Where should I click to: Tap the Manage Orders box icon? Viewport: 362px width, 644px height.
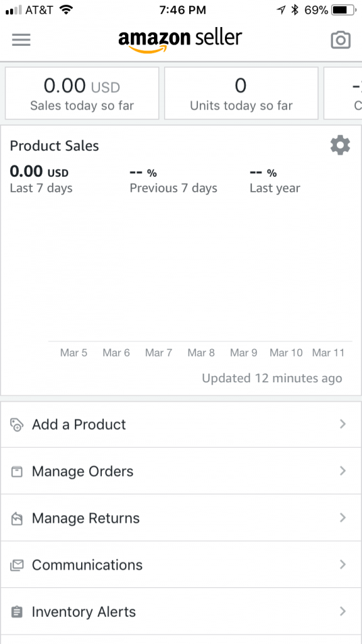tap(16, 472)
